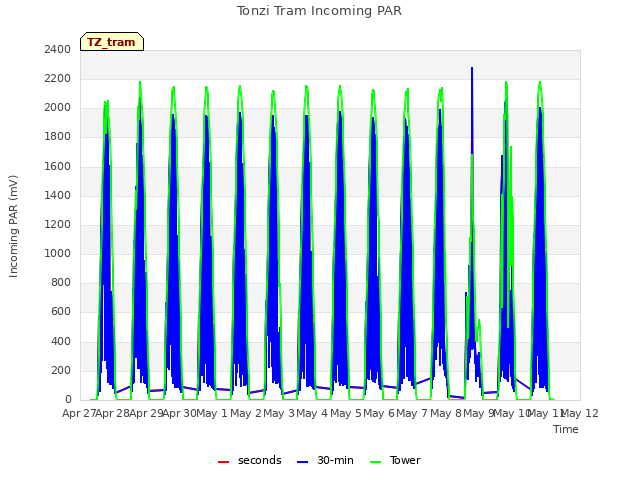
Task: Click the y-axis tick value 600
Action: (x=61, y=312)
